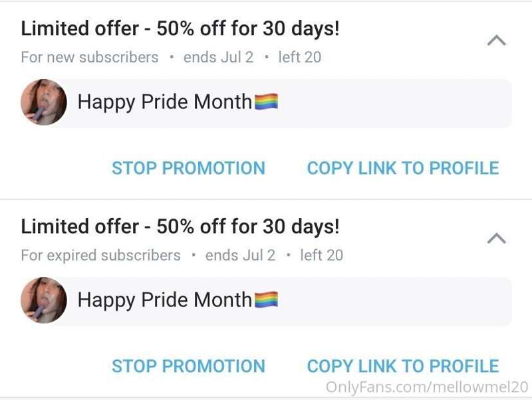Stop promotion for new subscribers offer
Viewport: 532px width, 400px height.
click(x=189, y=168)
